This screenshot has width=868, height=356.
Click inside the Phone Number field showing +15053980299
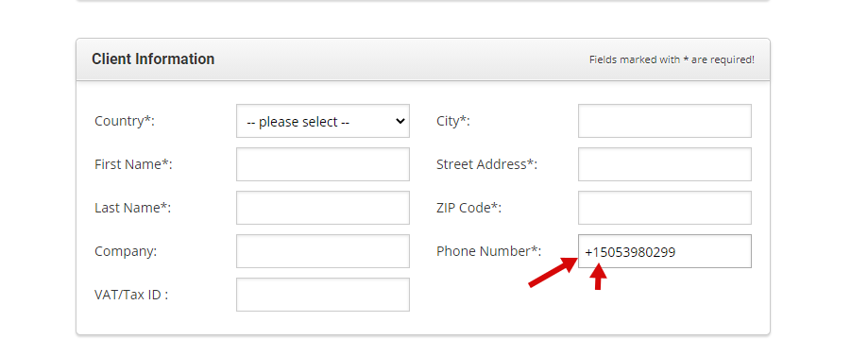click(665, 251)
